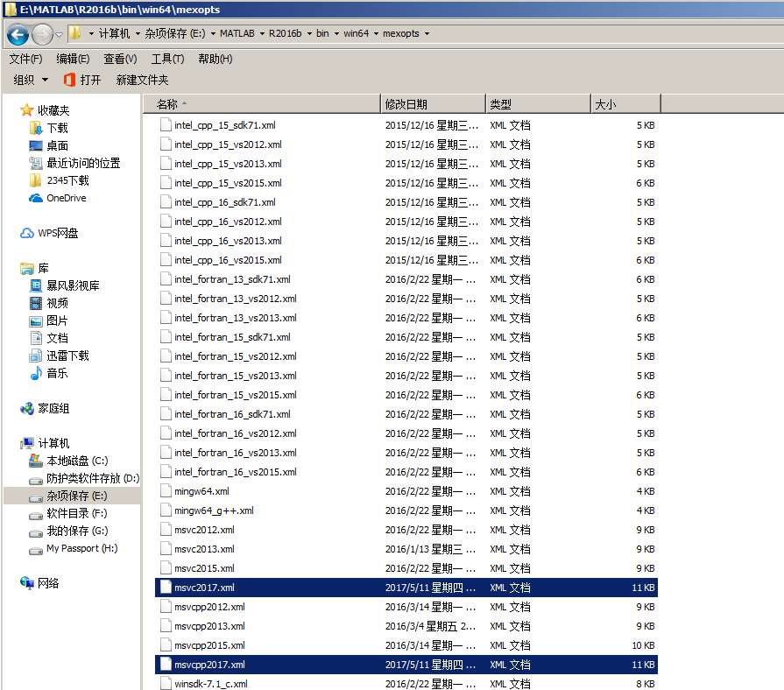This screenshot has width=784, height=690.
Task: Open the 文件(F) menu
Action: pyautogui.click(x=25, y=59)
